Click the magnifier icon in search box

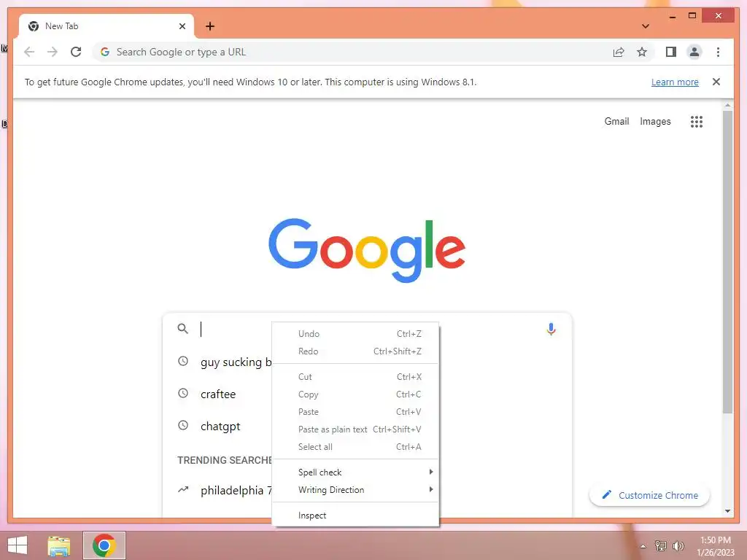coord(182,329)
